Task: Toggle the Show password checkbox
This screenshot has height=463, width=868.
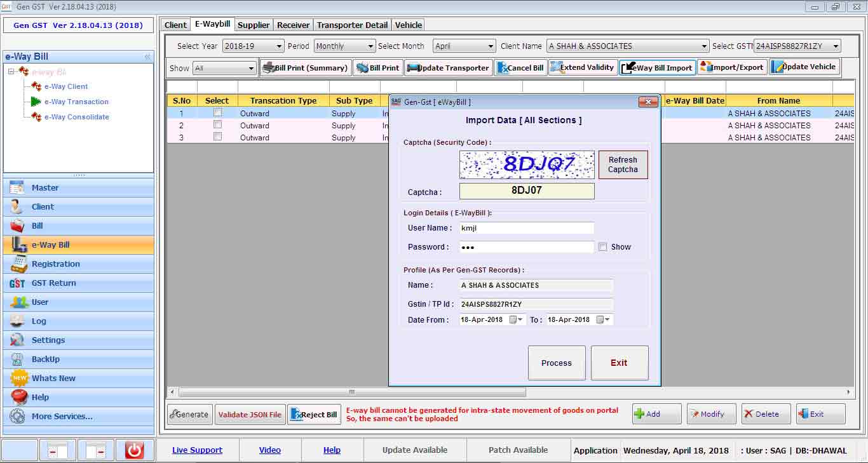Action: (603, 247)
